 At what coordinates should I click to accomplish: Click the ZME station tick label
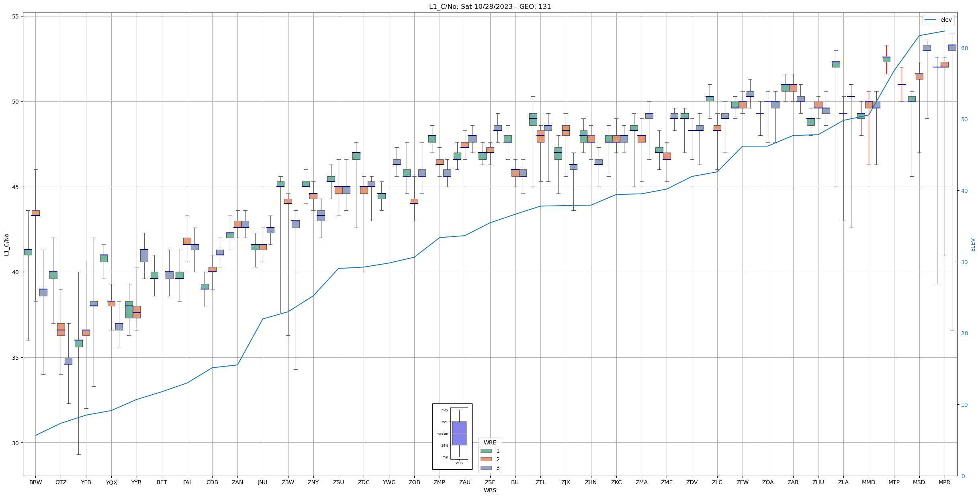click(x=667, y=482)
